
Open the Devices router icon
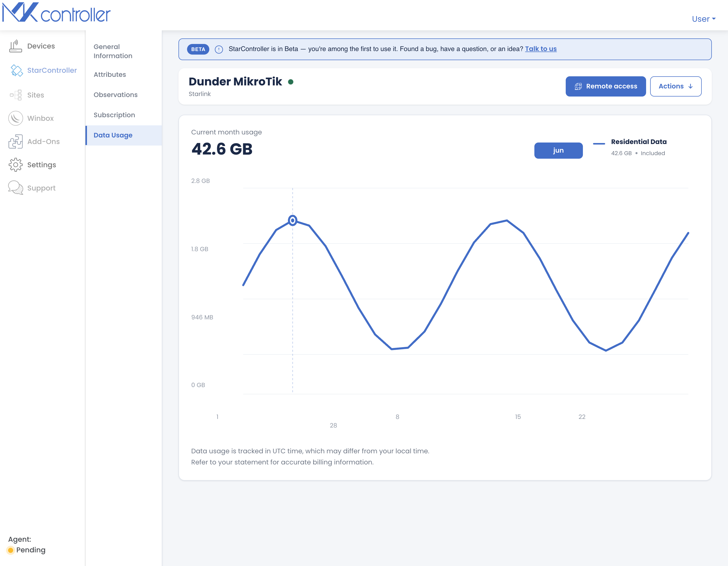tap(15, 46)
